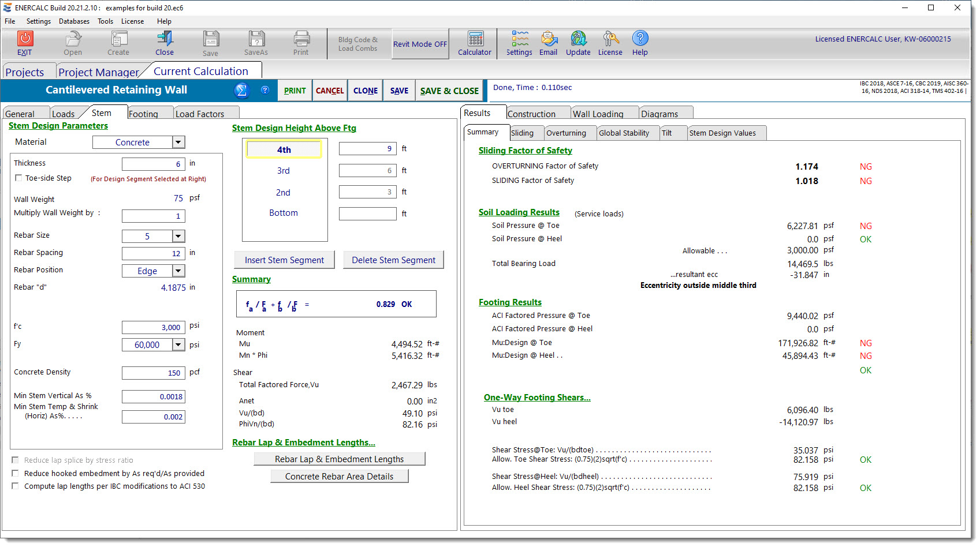The height and width of the screenshot is (547, 980).
Task: Open the License keys icon
Action: (610, 39)
